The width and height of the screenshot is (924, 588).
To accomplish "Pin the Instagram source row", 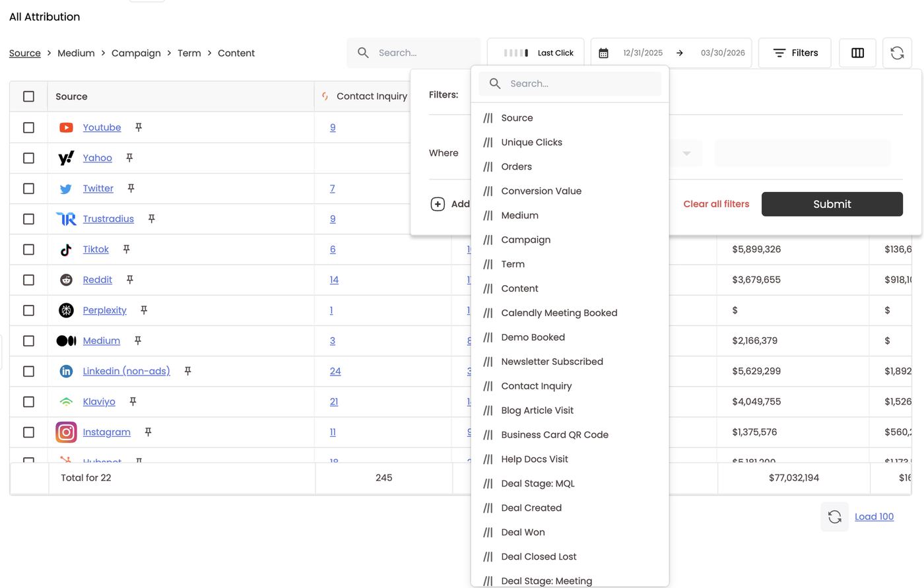I will click(x=148, y=432).
